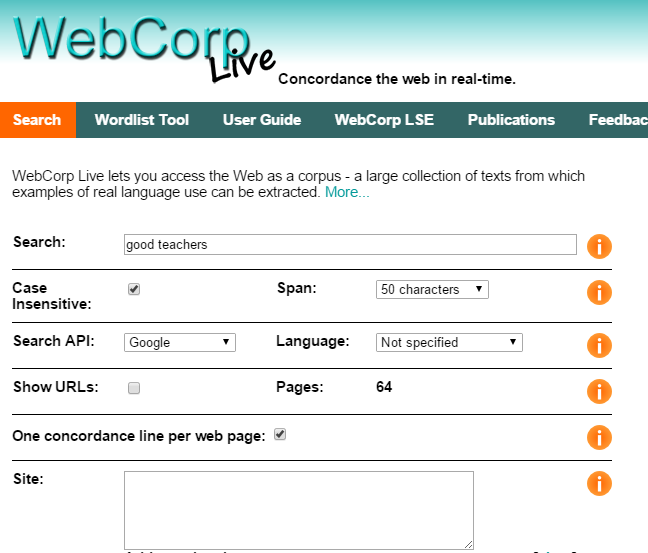This screenshot has width=648, height=553.
Task: Open the Publications tab
Action: pos(511,120)
